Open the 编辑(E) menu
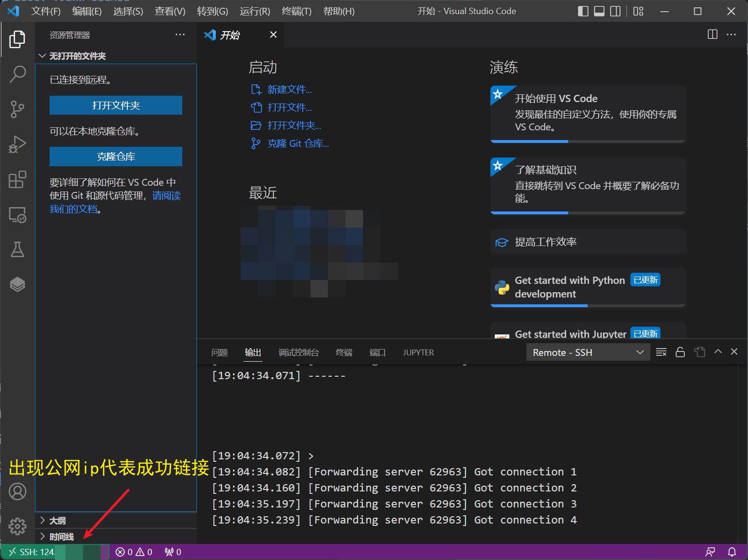This screenshot has height=560, width=748. point(87,11)
